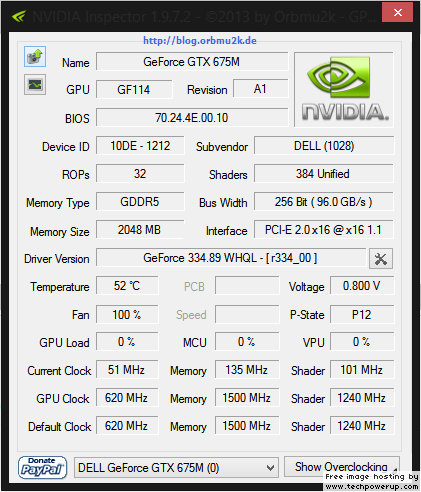Select Voltage value 0.800 V

pos(362,286)
